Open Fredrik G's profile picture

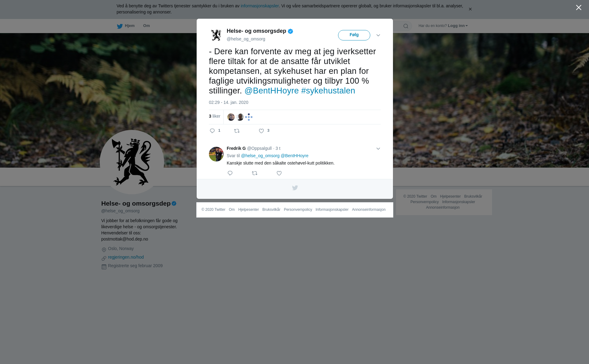216,154
